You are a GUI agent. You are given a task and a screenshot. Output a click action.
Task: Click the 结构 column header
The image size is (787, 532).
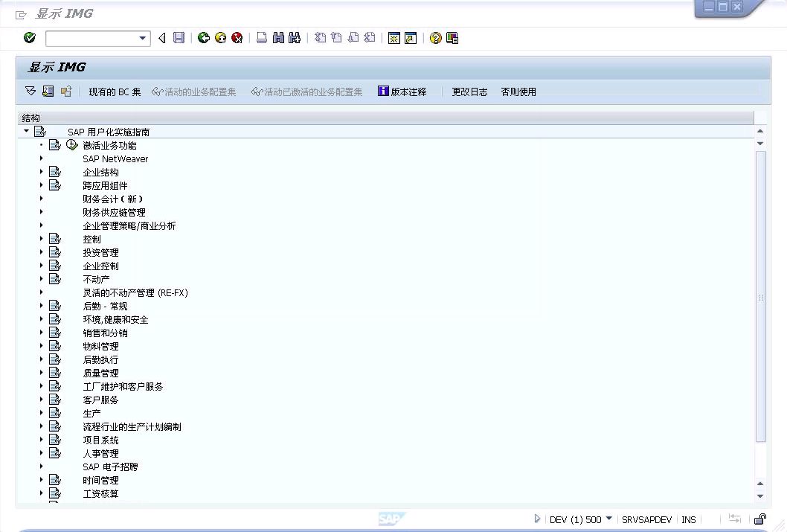click(x=385, y=118)
